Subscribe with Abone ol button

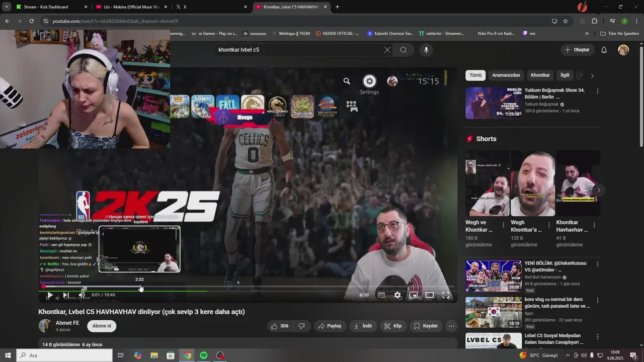(x=102, y=326)
